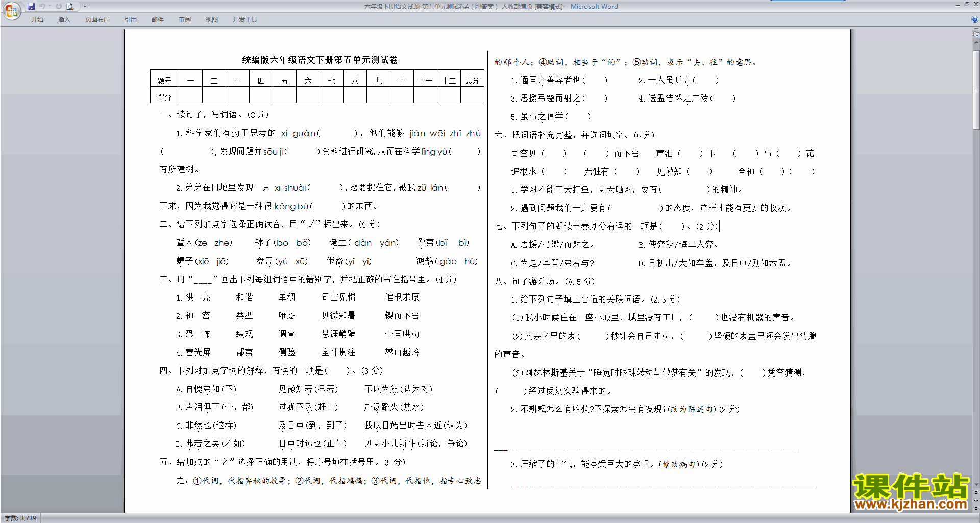Open Print Preview from Quick Access toolbar
Viewport: 980px width, 523px height.
pos(70,6)
